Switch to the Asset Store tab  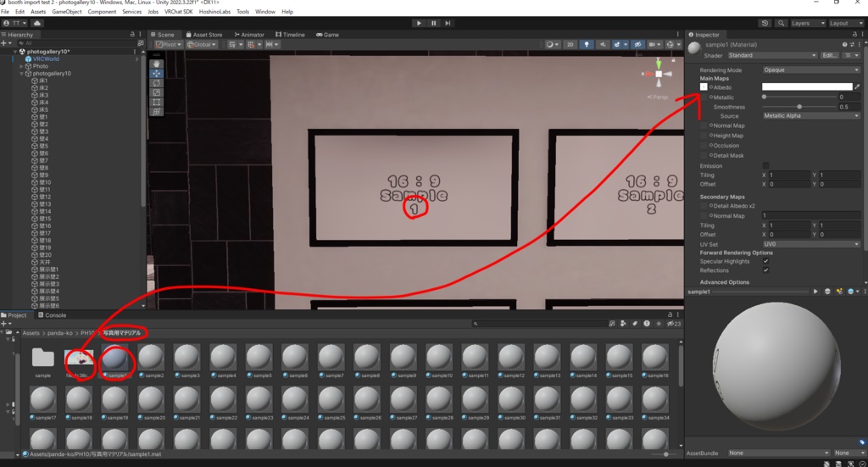pos(204,34)
